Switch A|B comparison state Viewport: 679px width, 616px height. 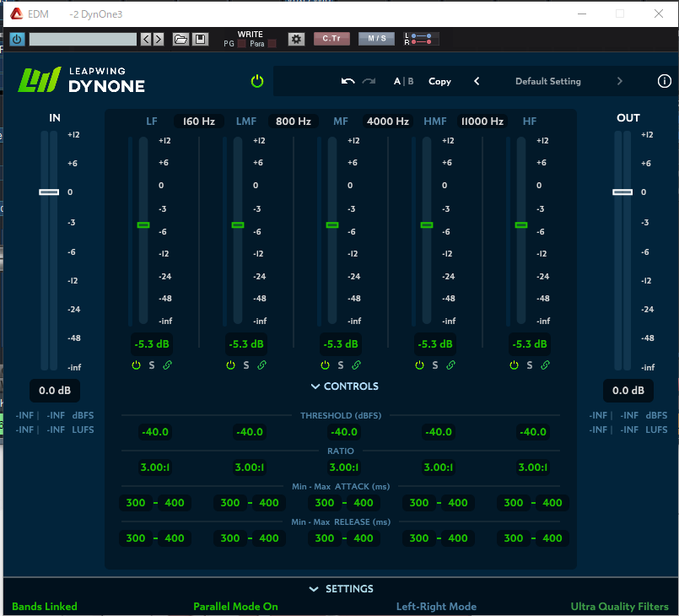click(x=403, y=81)
